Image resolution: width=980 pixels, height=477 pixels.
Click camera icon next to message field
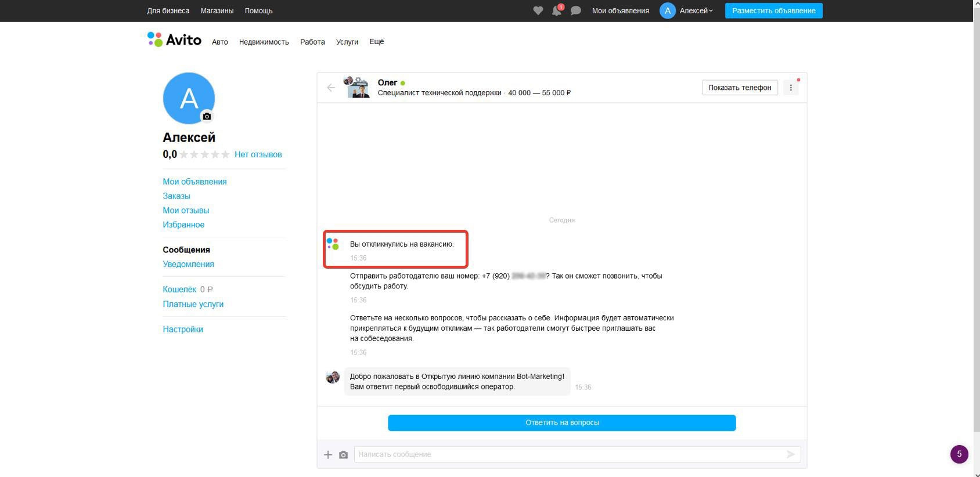coord(343,454)
